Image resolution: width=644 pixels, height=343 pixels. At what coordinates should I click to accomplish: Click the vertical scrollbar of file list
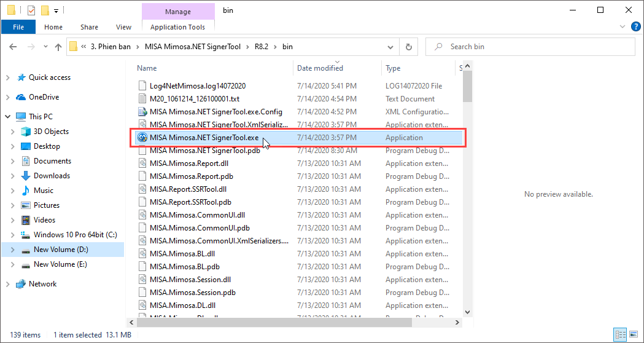(467, 184)
